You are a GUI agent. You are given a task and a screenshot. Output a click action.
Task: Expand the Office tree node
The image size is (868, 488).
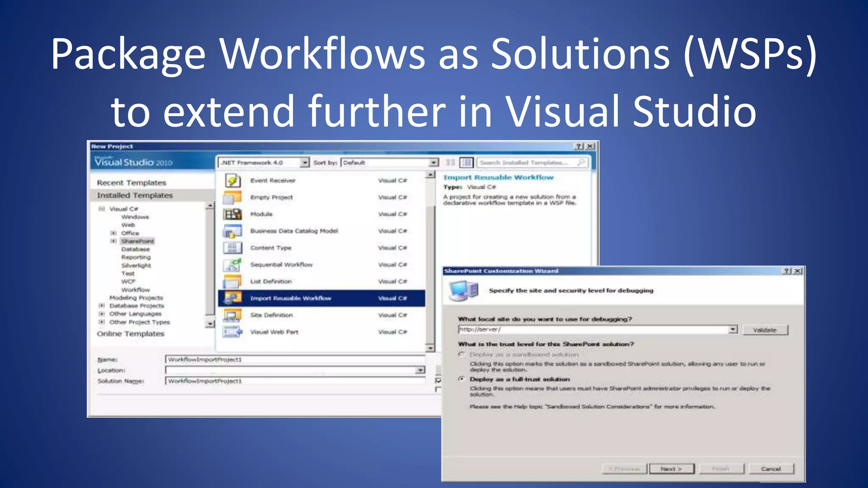[x=113, y=233]
